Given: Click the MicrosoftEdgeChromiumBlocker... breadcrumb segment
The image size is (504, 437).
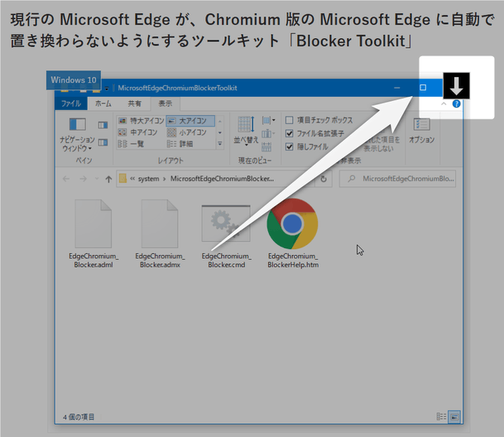Looking at the screenshot, I should (x=222, y=179).
